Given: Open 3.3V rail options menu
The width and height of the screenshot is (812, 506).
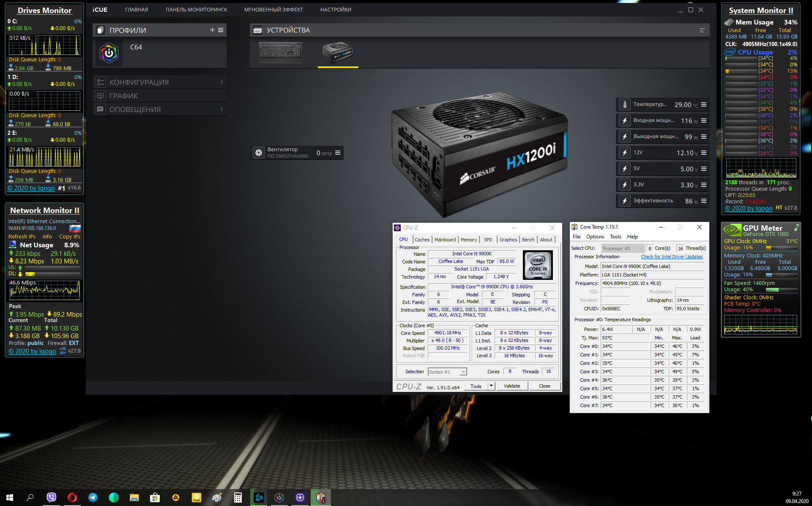Looking at the screenshot, I should [x=704, y=185].
